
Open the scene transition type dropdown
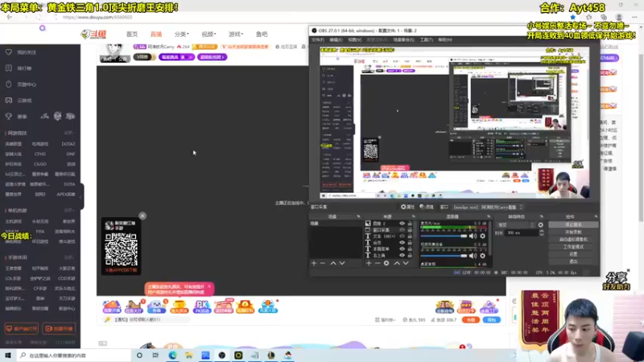tap(516, 225)
